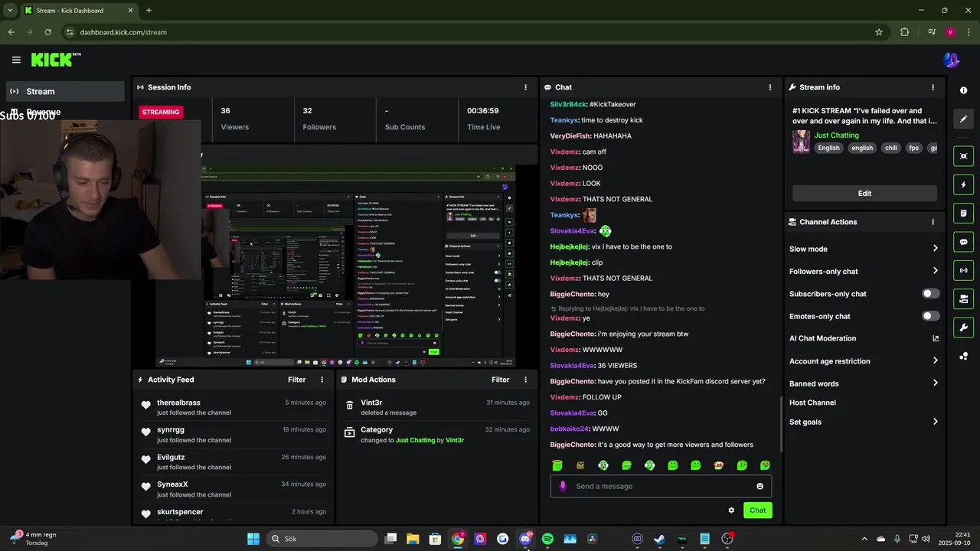Click the fps stream tag
This screenshot has height=551, width=980.
tap(913, 148)
